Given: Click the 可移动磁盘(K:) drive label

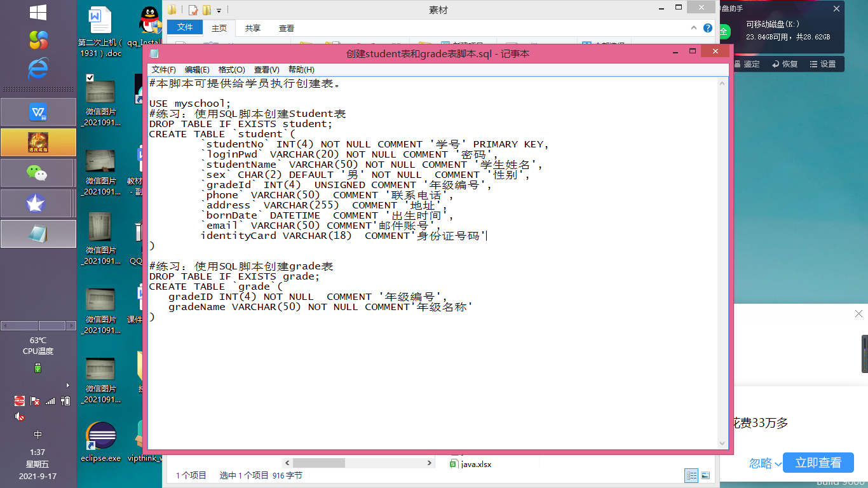Looking at the screenshot, I should click(x=773, y=24).
